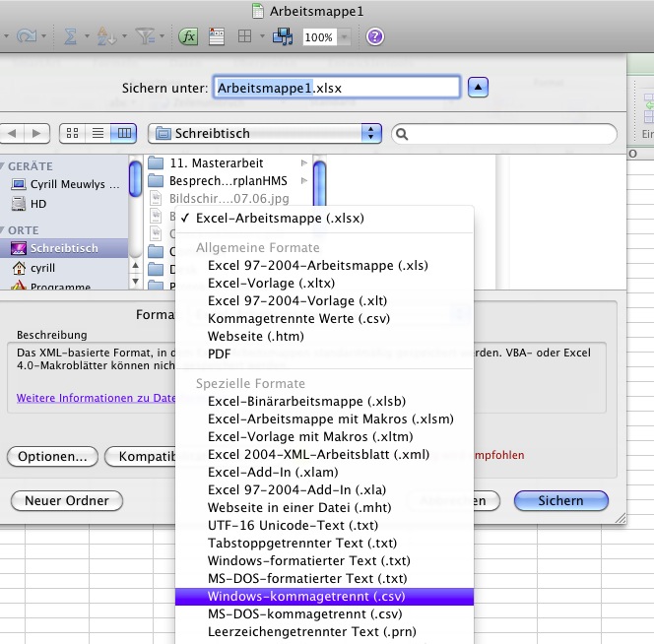Click the file name field Arbeitsmappe1.xlsx
Screen dimensions: 654x644
(337, 88)
